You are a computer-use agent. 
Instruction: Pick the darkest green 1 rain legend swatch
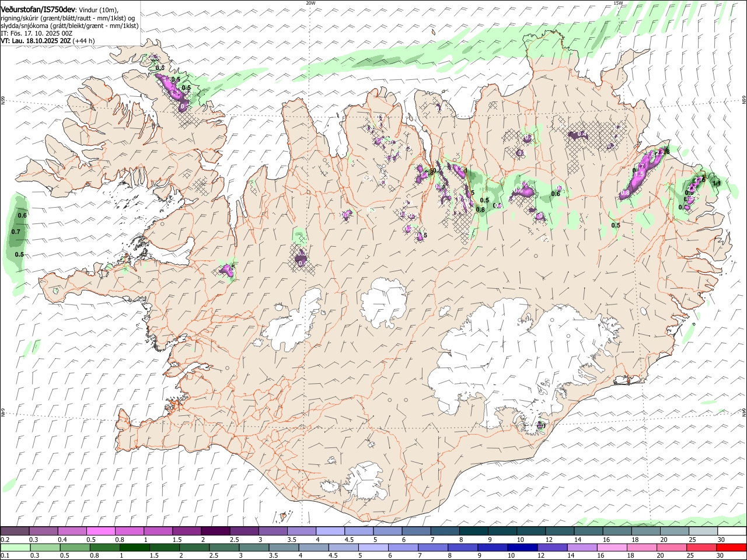134,547
